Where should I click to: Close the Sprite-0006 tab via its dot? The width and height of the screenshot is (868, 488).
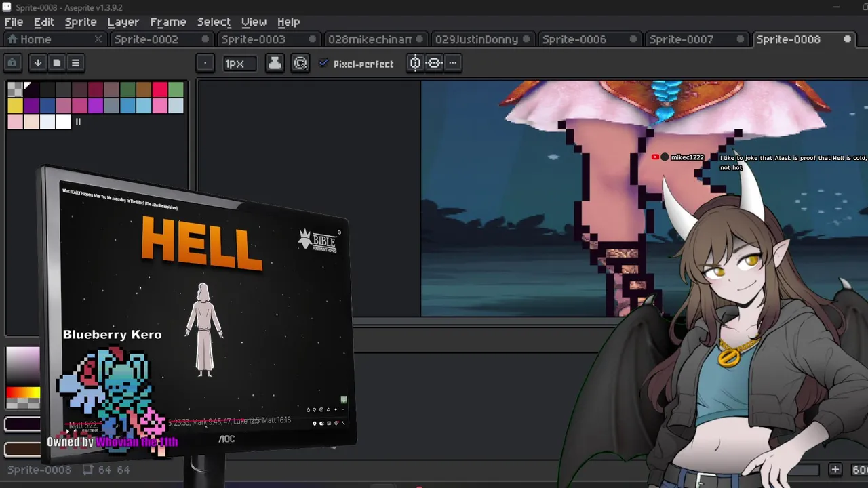633,39
